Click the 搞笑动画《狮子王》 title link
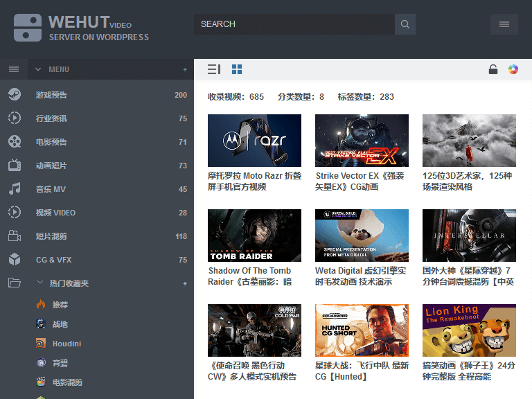This screenshot has height=399, width=532. coord(469,371)
